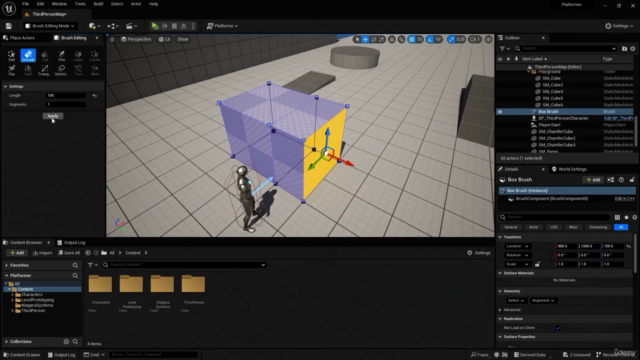The height and width of the screenshot is (360, 640).
Task: Reset Length value to default arrow
Action: click(x=95, y=96)
